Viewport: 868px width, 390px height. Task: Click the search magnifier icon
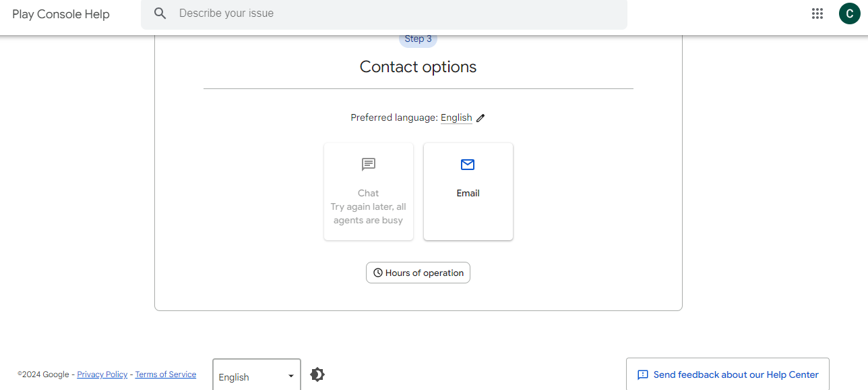[160, 13]
